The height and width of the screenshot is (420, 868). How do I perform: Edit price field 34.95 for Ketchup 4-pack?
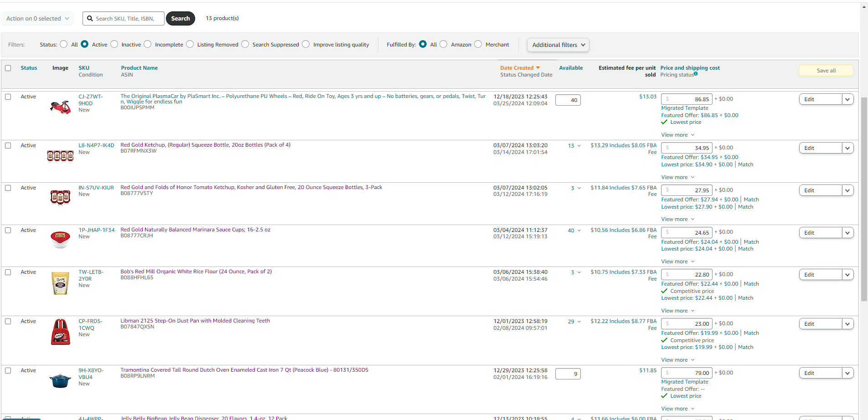pyautogui.click(x=687, y=148)
